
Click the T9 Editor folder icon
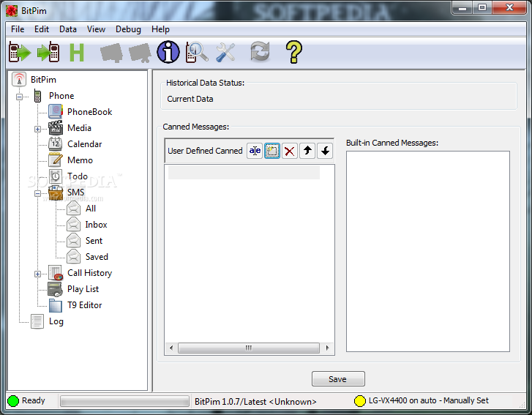click(56, 305)
